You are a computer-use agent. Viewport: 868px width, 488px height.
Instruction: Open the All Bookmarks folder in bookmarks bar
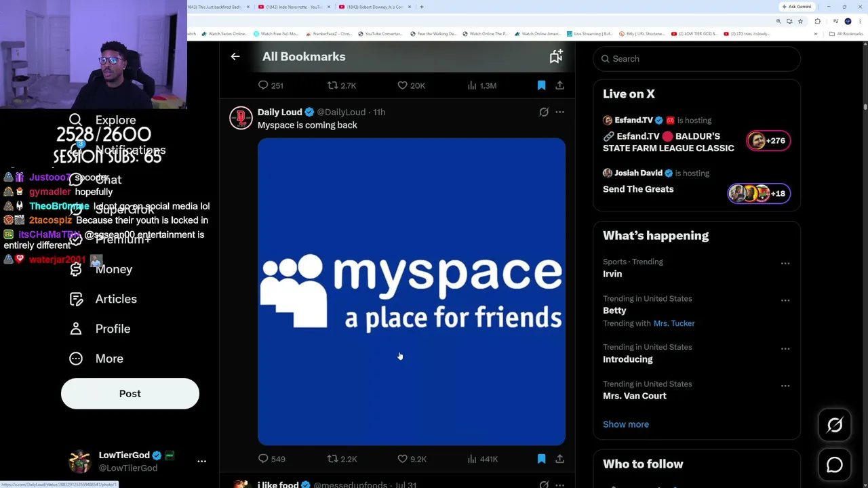pyautogui.click(x=846, y=34)
